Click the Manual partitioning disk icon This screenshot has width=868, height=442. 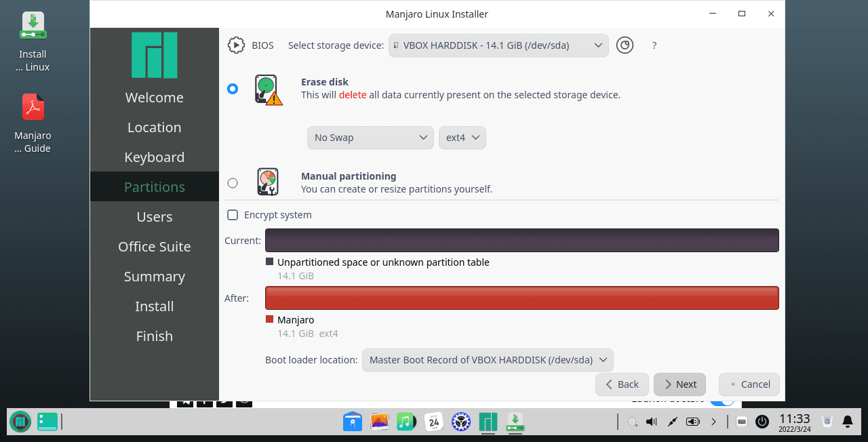coord(267,182)
